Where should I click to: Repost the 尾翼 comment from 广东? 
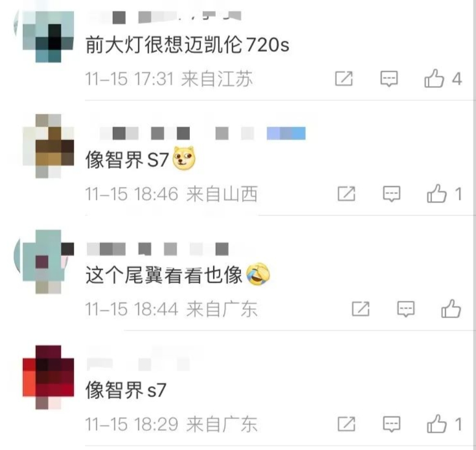click(x=361, y=309)
